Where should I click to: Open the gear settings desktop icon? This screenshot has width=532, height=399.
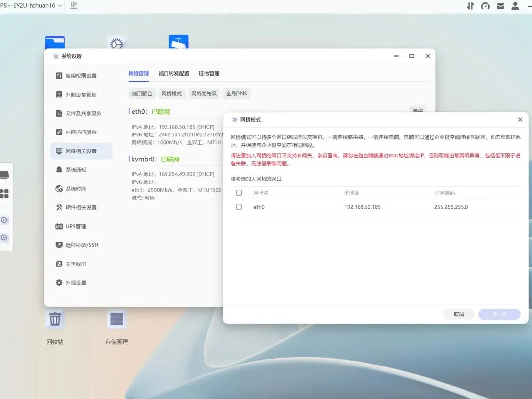[x=117, y=42]
